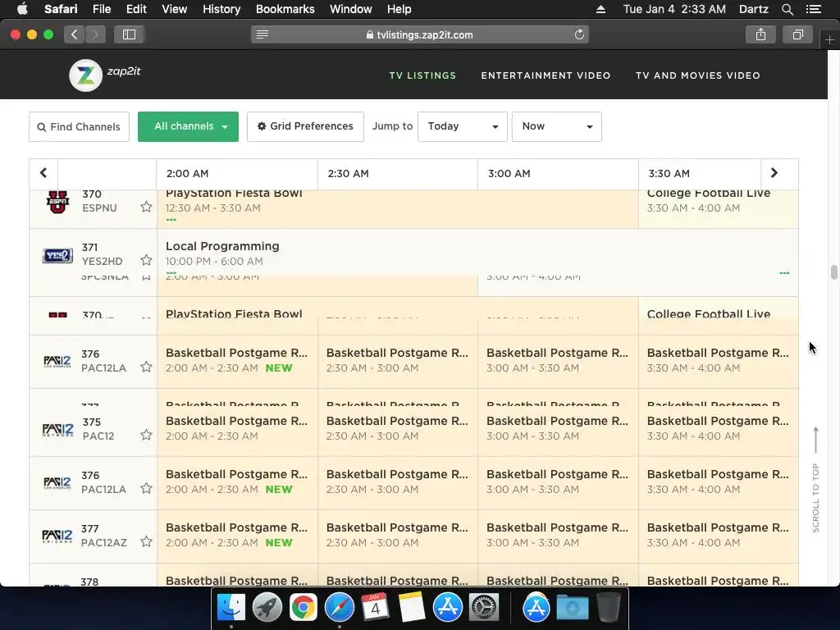Open the clock showing Tue Jan 4
Image resolution: width=840 pixels, height=630 pixels.
coord(674,9)
